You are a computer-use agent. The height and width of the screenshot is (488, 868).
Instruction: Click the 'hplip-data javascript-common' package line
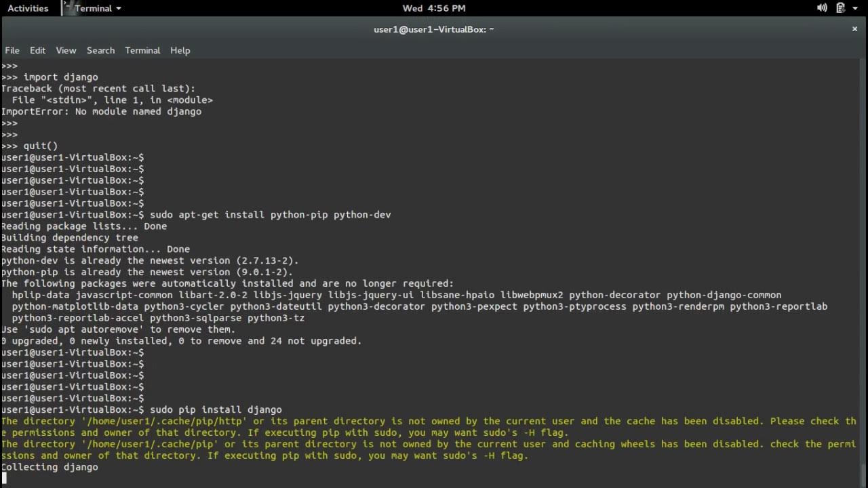point(397,295)
